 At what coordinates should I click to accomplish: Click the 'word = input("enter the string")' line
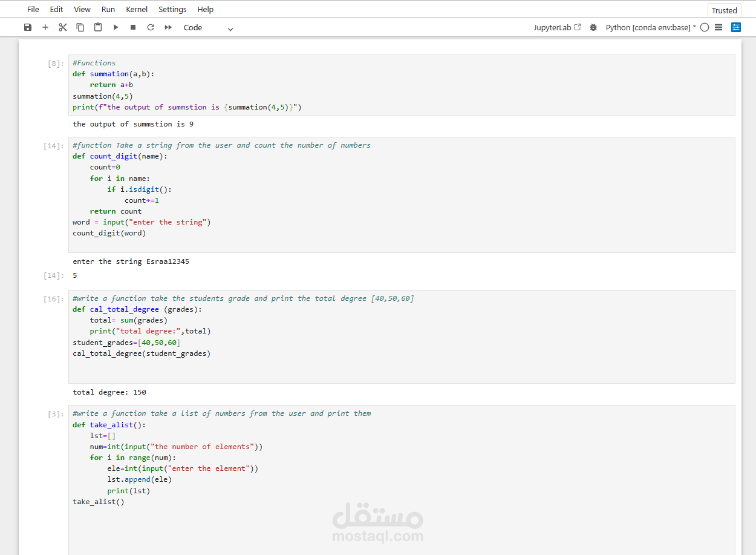(142, 222)
